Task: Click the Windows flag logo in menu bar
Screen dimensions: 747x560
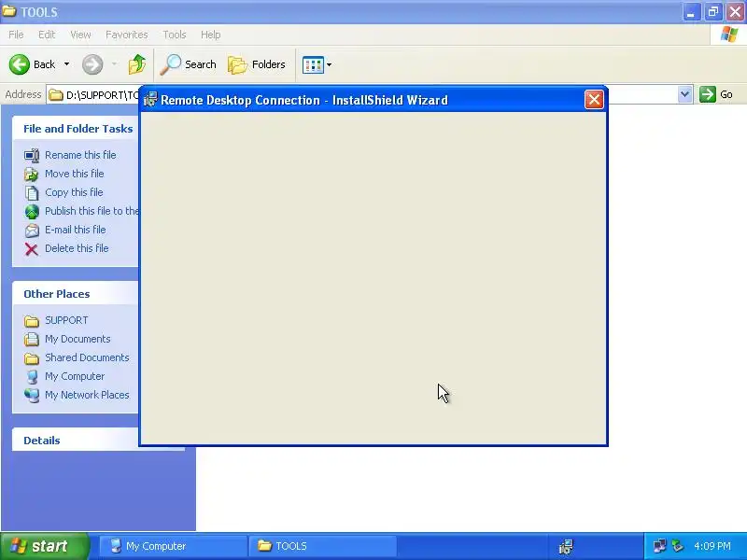Action: point(729,35)
